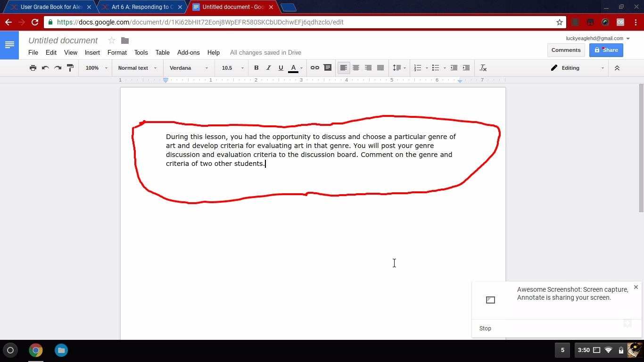
Task: Enable center alignment
Action: click(356, 68)
